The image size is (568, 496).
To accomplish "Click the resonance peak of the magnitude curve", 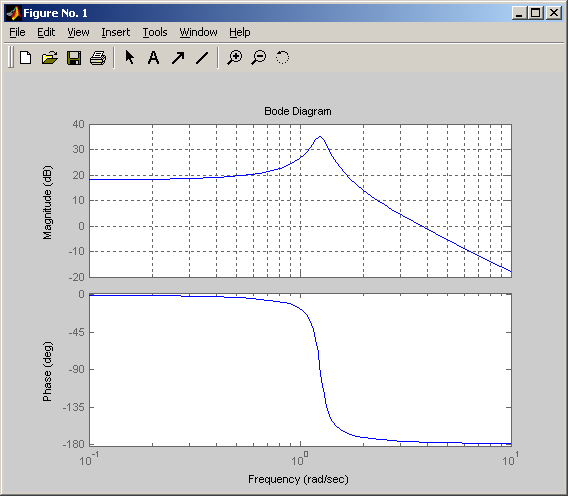I will coord(320,137).
